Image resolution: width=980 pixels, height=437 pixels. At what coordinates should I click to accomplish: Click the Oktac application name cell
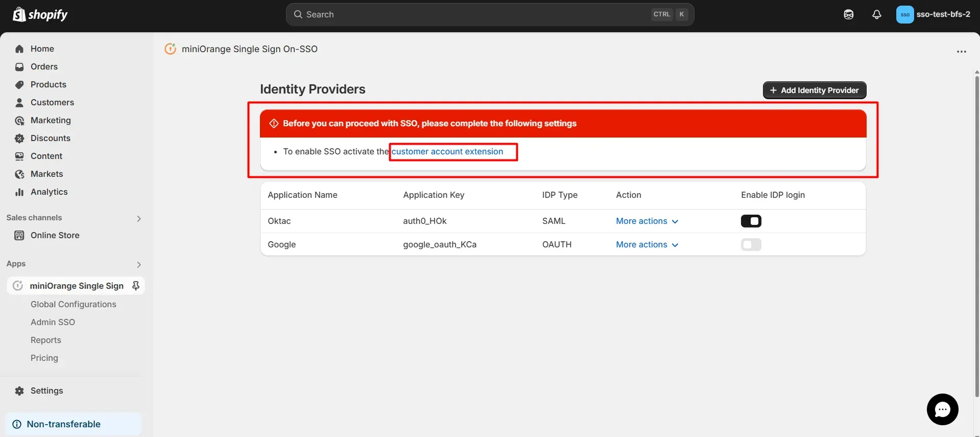[279, 221]
